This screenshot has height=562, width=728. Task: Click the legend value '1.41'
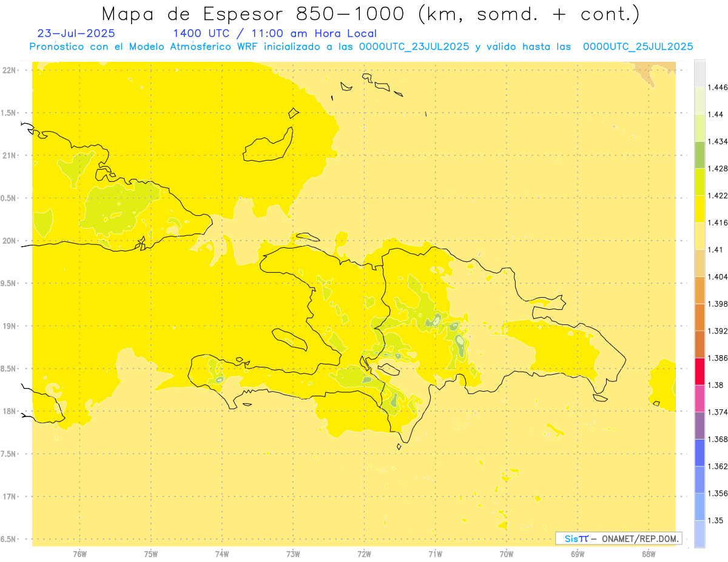pos(716,249)
